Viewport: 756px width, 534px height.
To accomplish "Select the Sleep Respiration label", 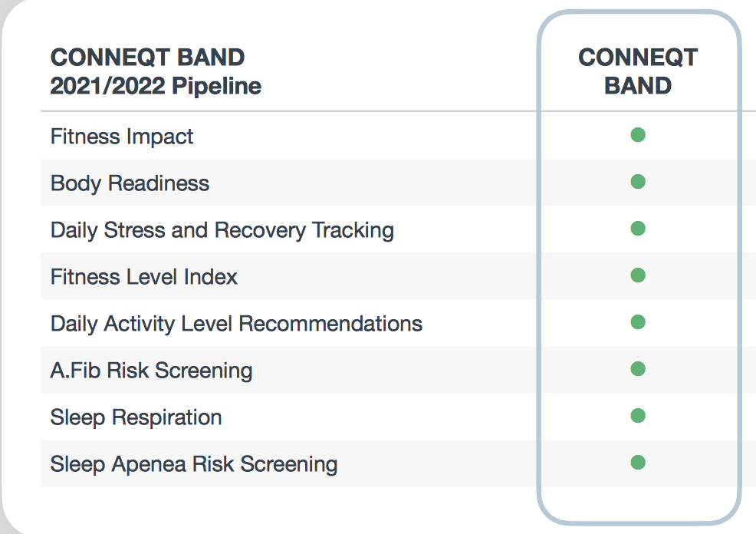I will 136,417.
